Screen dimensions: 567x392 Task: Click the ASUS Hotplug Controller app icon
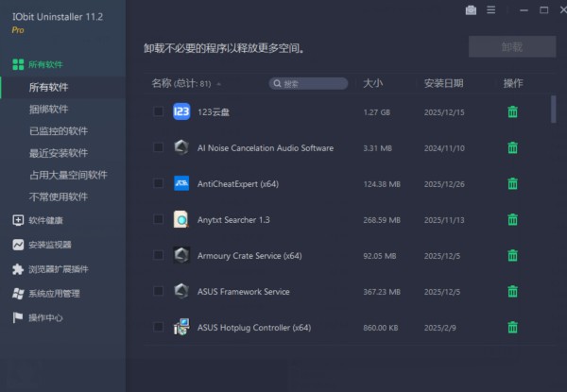coord(182,328)
